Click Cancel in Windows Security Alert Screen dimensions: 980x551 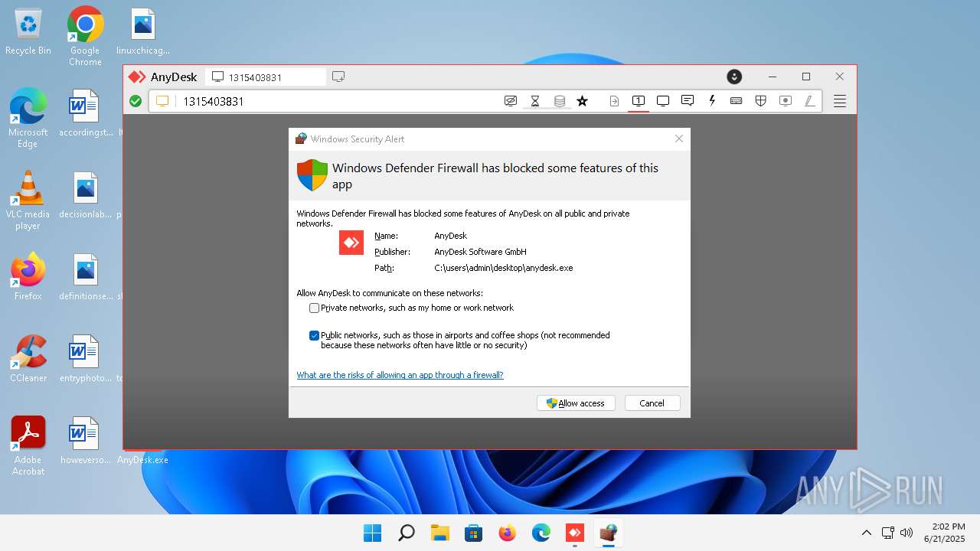[x=652, y=403]
